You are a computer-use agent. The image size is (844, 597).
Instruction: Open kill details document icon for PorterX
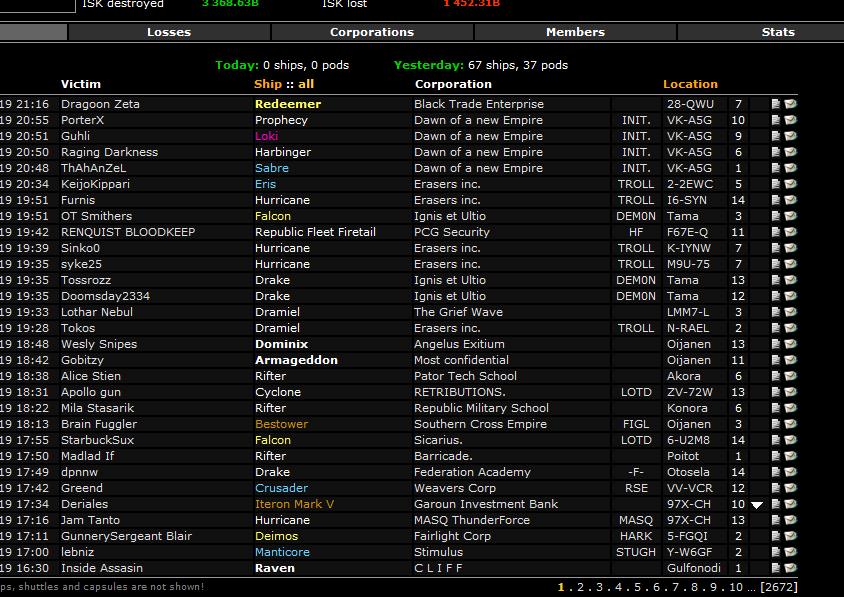(776, 120)
